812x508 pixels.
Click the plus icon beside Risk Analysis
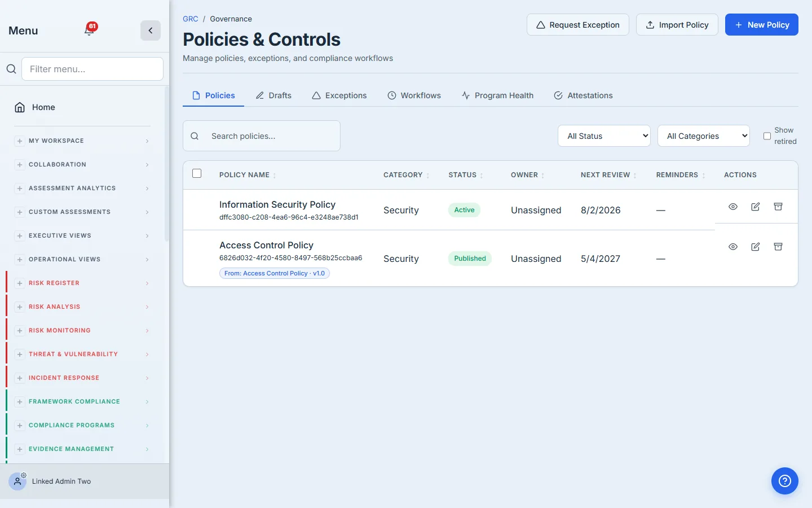pyautogui.click(x=20, y=307)
